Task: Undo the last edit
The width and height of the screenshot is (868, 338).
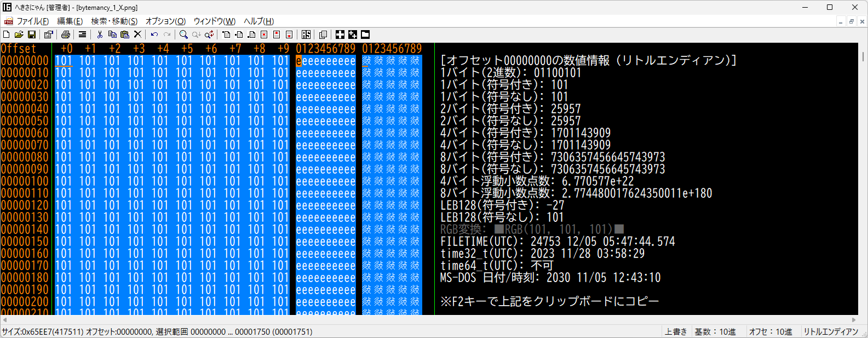Action: [154, 35]
